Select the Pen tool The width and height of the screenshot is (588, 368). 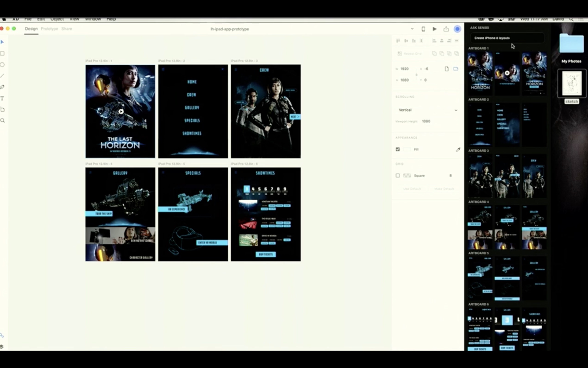(2, 87)
